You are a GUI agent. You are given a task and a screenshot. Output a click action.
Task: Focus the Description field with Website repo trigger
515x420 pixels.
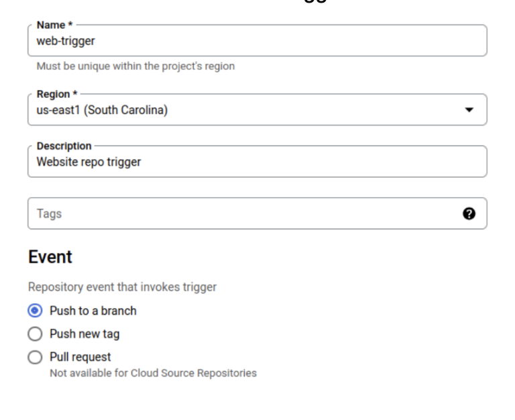(x=255, y=162)
